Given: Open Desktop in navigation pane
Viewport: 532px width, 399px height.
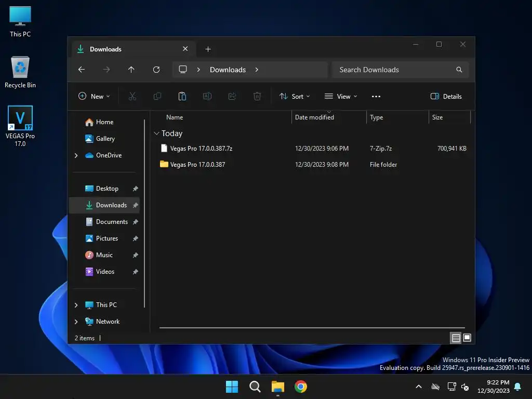Looking at the screenshot, I should [x=102, y=189].
